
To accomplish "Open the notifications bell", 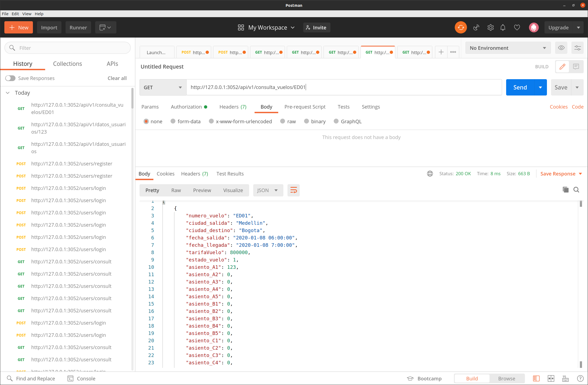I will [x=503, y=27].
